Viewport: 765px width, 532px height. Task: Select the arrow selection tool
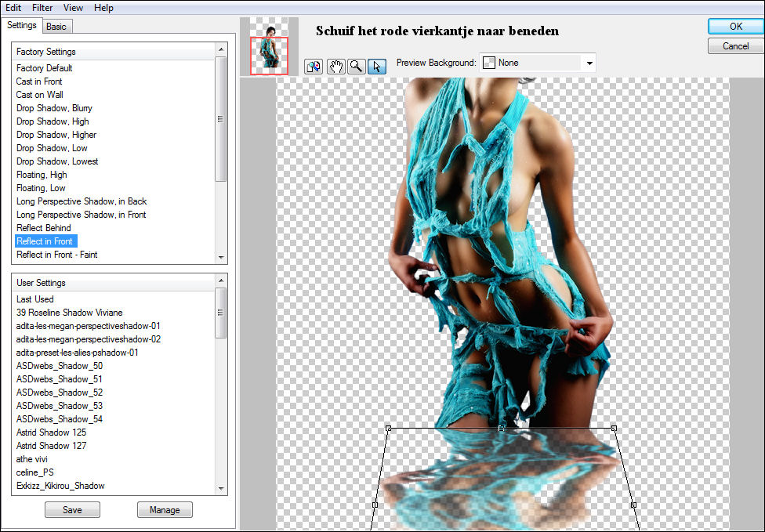coord(377,67)
